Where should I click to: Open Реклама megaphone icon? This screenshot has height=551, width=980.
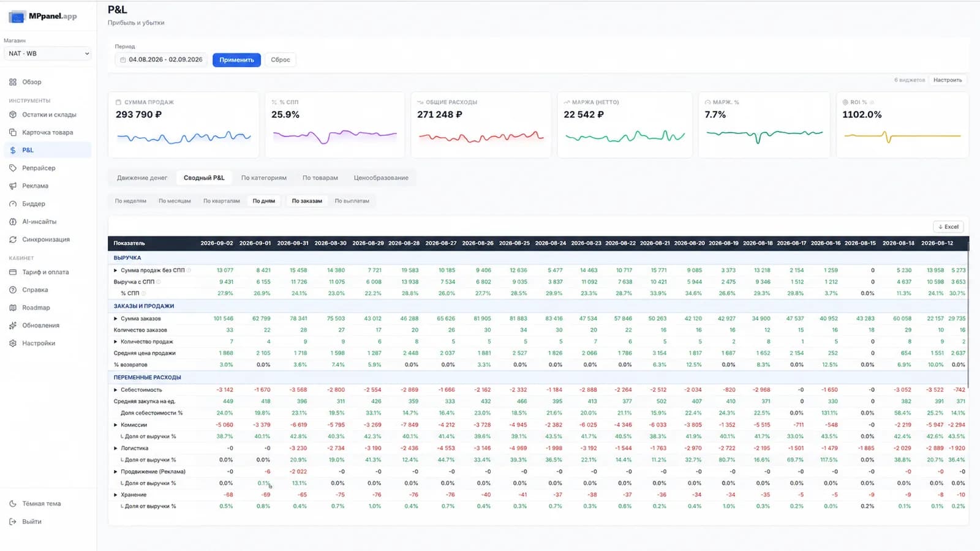[x=13, y=186]
